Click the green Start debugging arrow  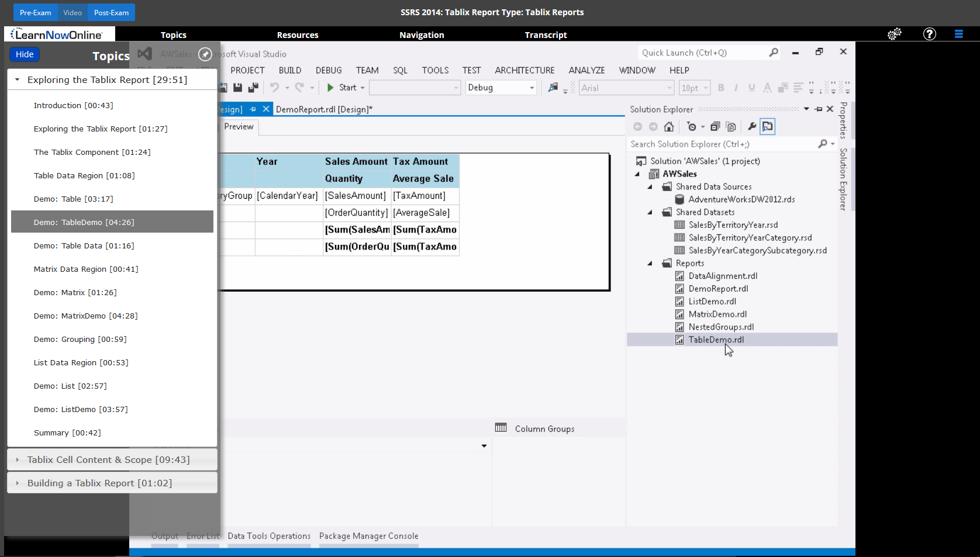coord(330,88)
